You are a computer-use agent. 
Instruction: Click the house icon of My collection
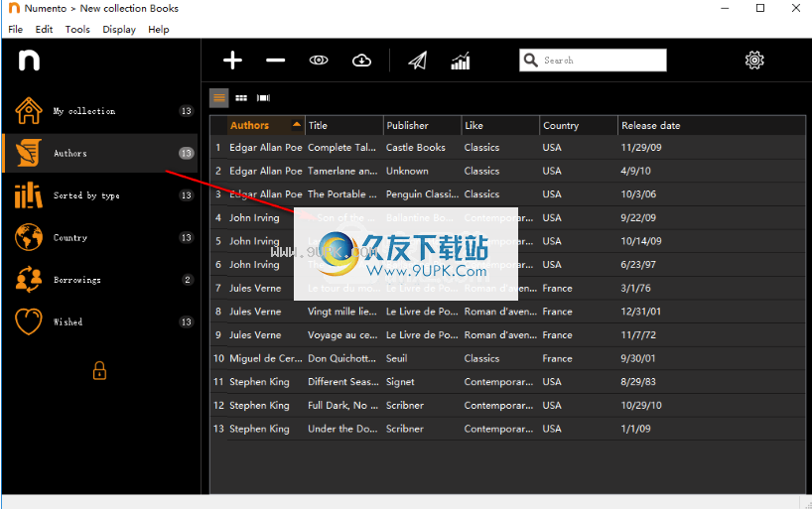[29, 111]
